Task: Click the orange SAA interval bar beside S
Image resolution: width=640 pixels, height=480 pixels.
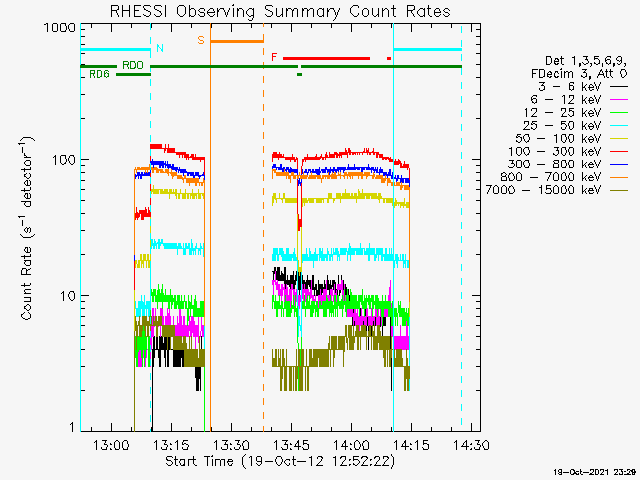Action: click(237, 41)
